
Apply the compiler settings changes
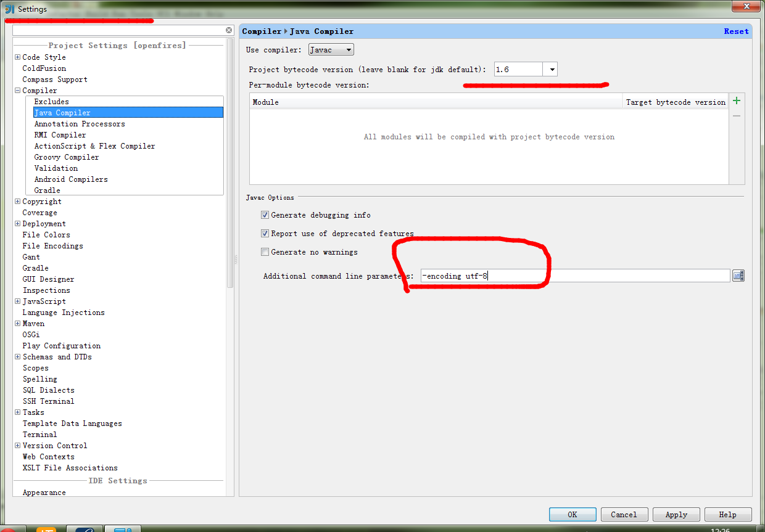676,514
